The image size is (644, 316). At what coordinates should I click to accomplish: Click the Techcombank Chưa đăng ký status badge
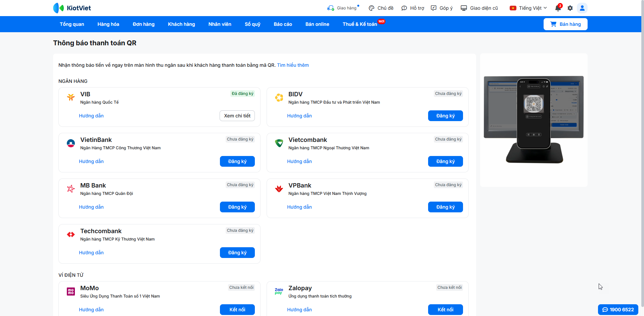[x=240, y=230]
